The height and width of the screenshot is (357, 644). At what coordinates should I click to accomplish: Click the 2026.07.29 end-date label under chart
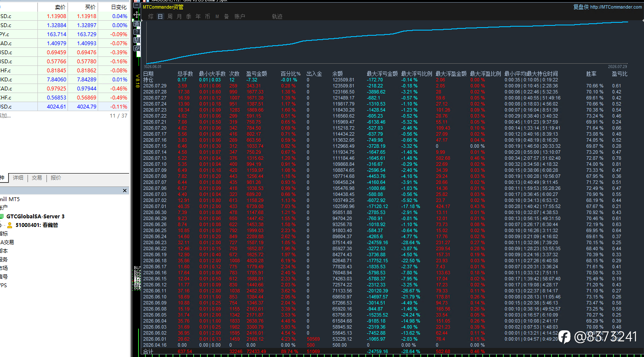tap(617, 66)
